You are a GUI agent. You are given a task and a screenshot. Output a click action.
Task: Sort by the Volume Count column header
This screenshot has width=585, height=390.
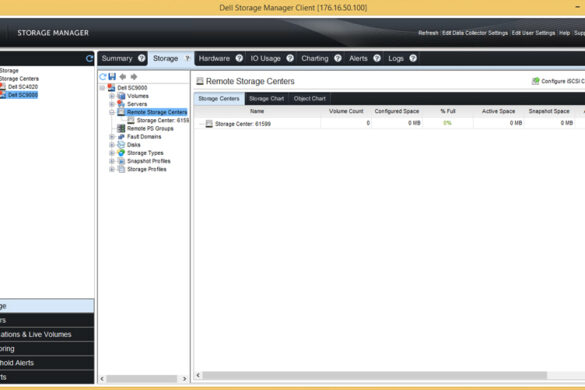[x=346, y=111]
